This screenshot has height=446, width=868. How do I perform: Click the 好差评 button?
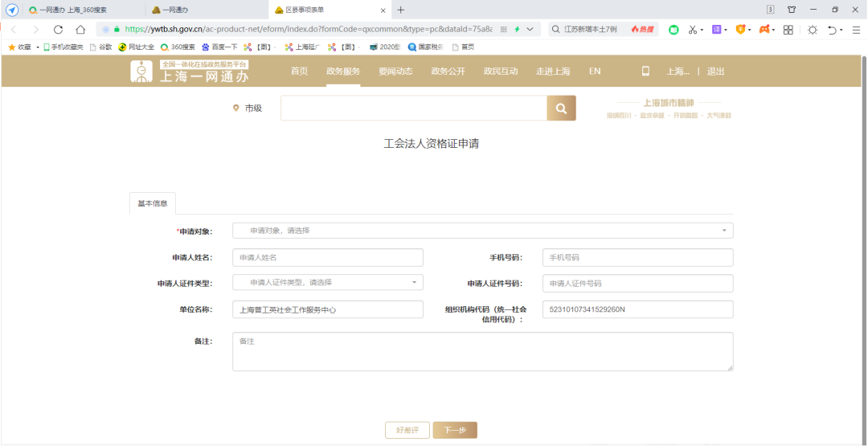coord(407,430)
